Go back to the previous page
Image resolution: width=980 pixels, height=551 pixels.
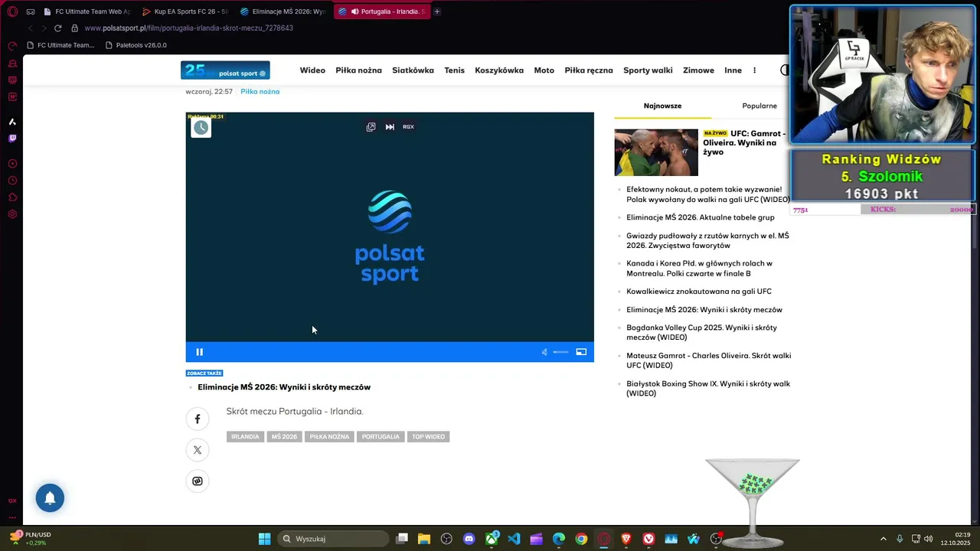[x=30, y=28]
